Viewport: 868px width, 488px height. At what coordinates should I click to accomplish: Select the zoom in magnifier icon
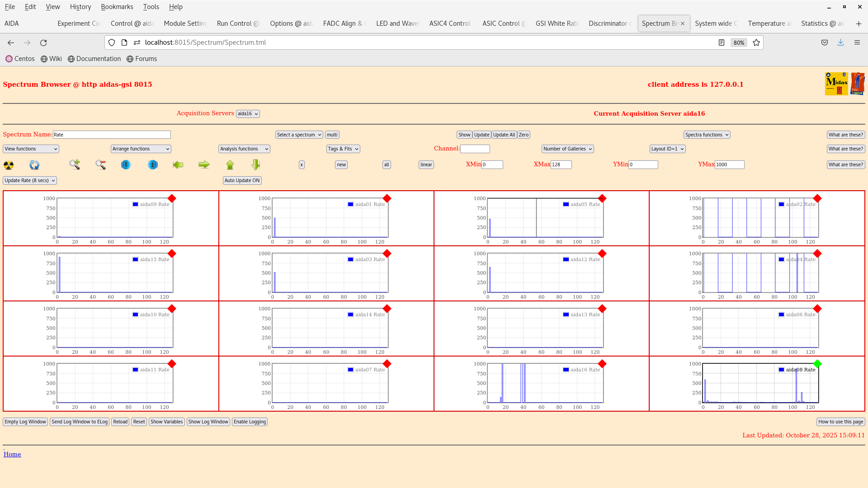click(75, 164)
